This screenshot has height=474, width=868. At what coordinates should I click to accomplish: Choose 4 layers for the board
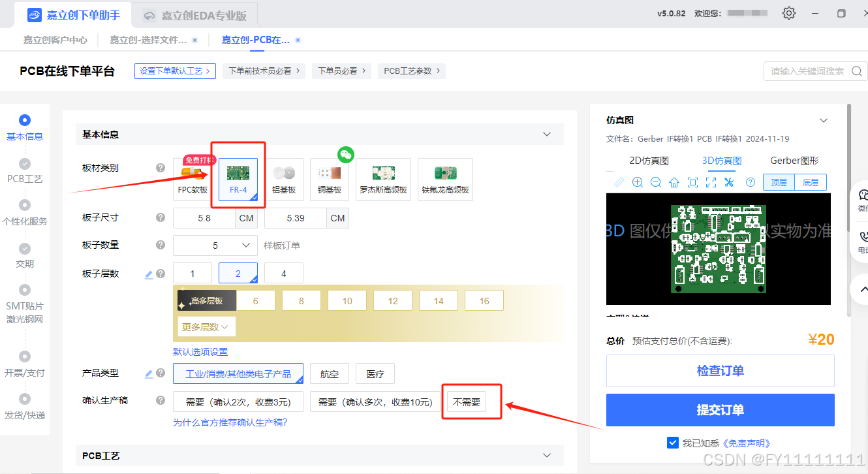tap(284, 273)
